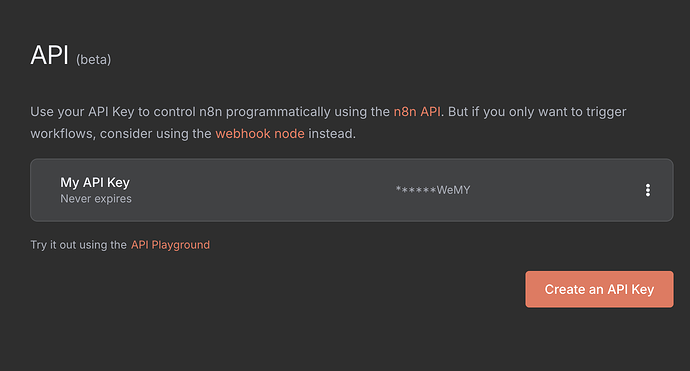The image size is (690, 371).
Task: Create an API Key
Action: [x=599, y=289]
